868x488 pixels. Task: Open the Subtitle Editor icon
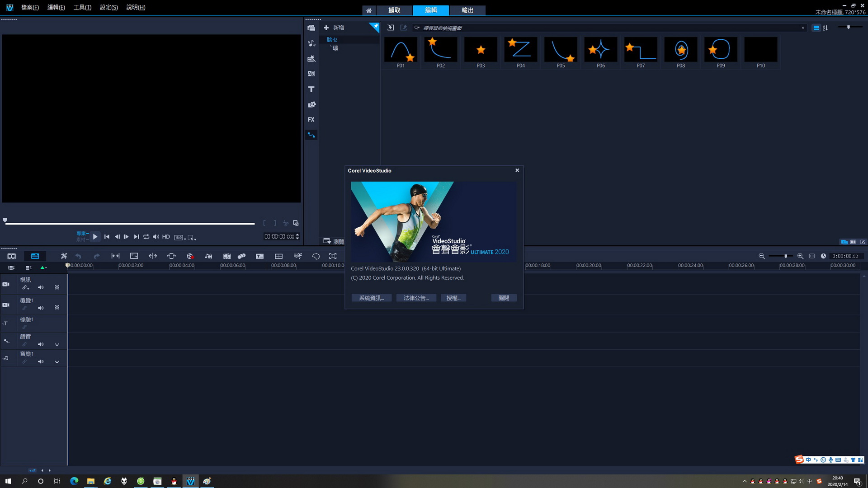(x=259, y=256)
